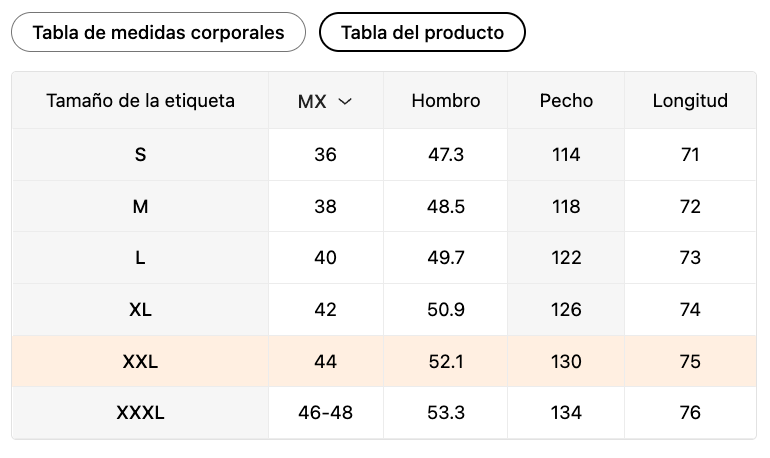Select the XL size row label
The height and width of the screenshot is (458, 770).
pos(140,310)
